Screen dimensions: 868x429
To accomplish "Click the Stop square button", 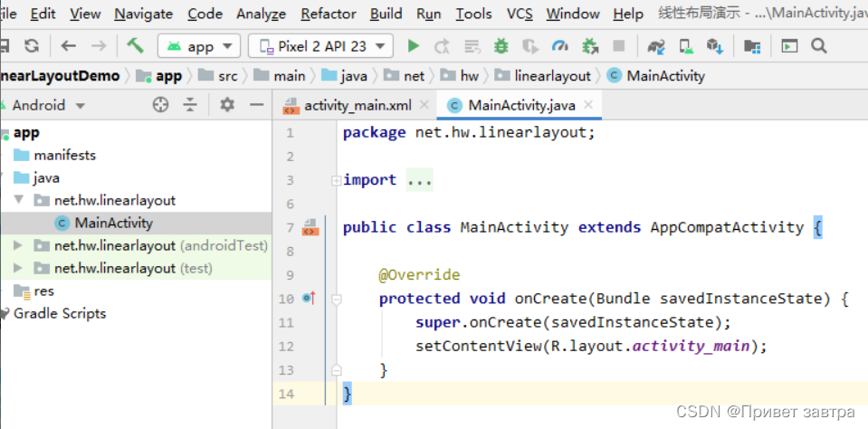I will pyautogui.click(x=619, y=46).
